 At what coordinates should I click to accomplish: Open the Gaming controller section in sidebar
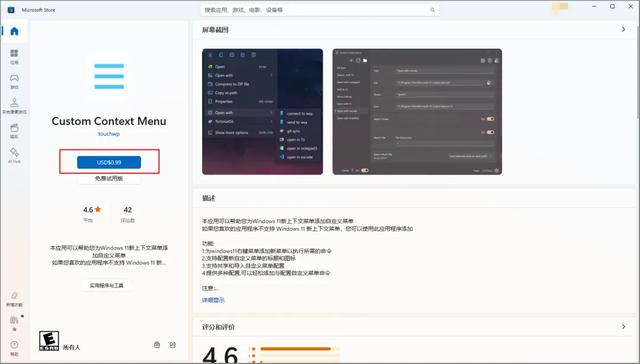coord(14,81)
